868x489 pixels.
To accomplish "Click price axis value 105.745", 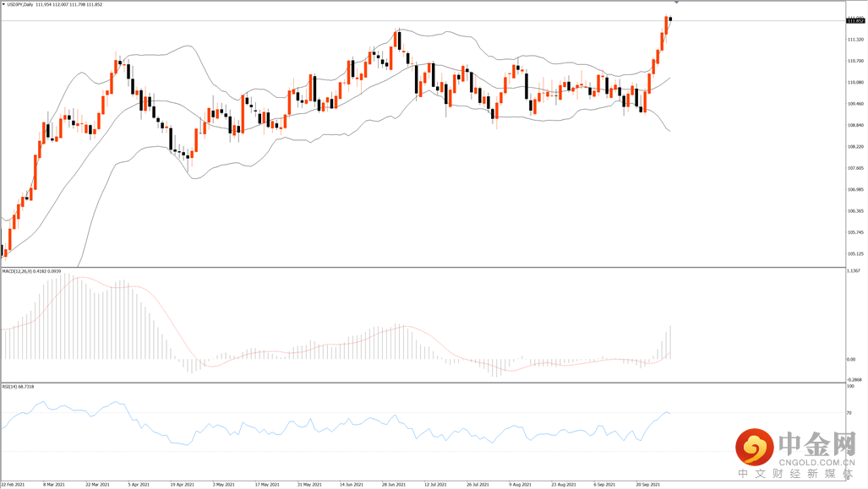I will click(x=855, y=232).
